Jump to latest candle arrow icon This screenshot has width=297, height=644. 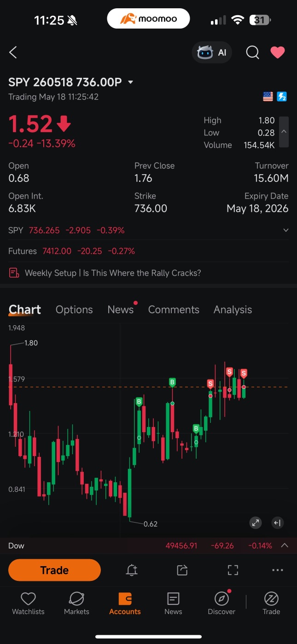(277, 522)
